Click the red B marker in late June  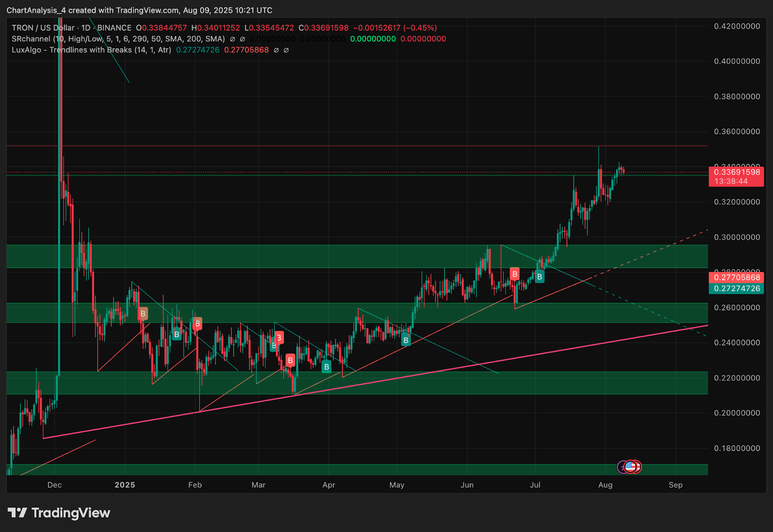tap(515, 274)
